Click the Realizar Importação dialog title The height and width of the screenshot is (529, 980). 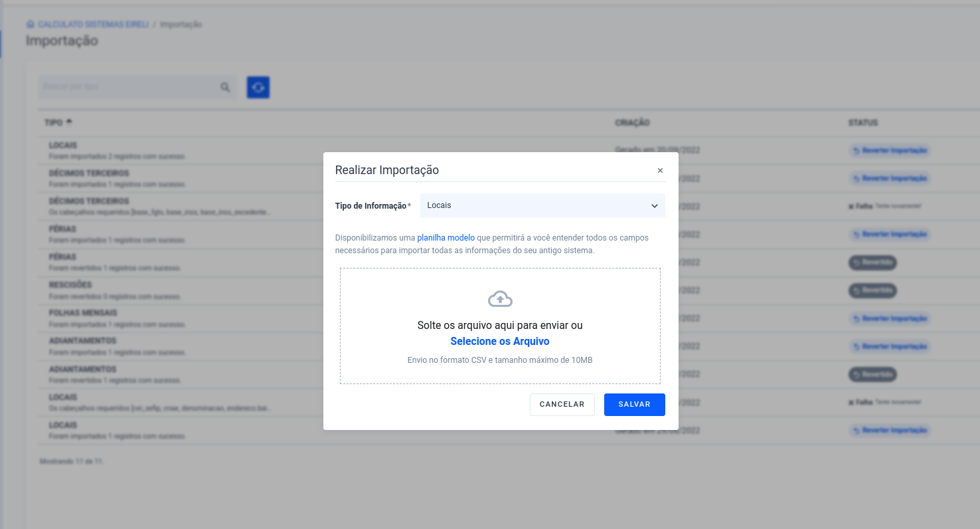click(387, 170)
